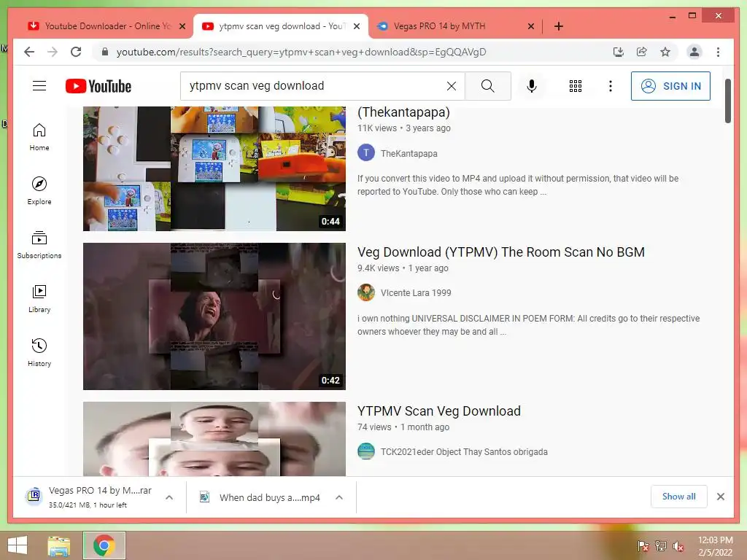The width and height of the screenshot is (747, 560).
Task: Open the YouTube apps grid icon
Action: [576, 86]
